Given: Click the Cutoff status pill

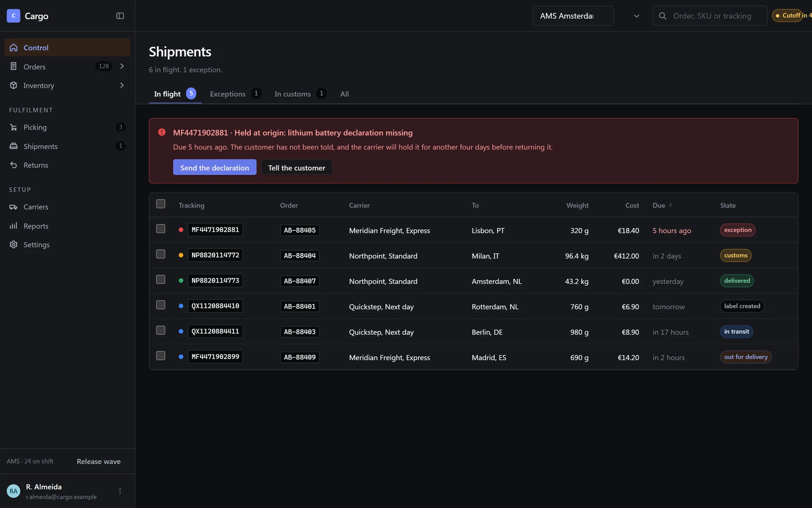Looking at the screenshot, I should tap(792, 15).
